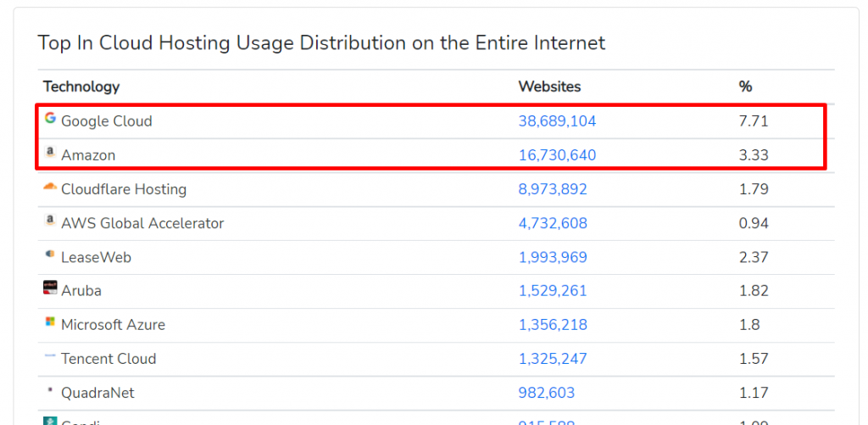
Task: Click the Websites column header
Action: pyautogui.click(x=549, y=87)
